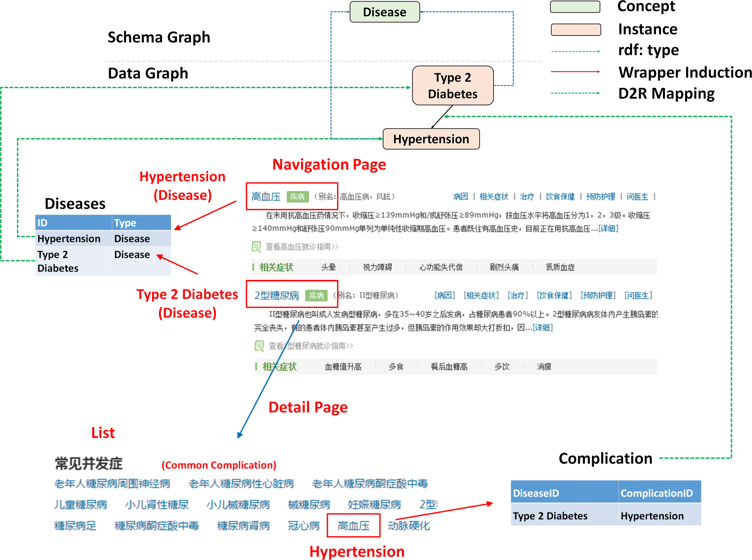Open the 问医生 link for 高血压

[x=637, y=196]
